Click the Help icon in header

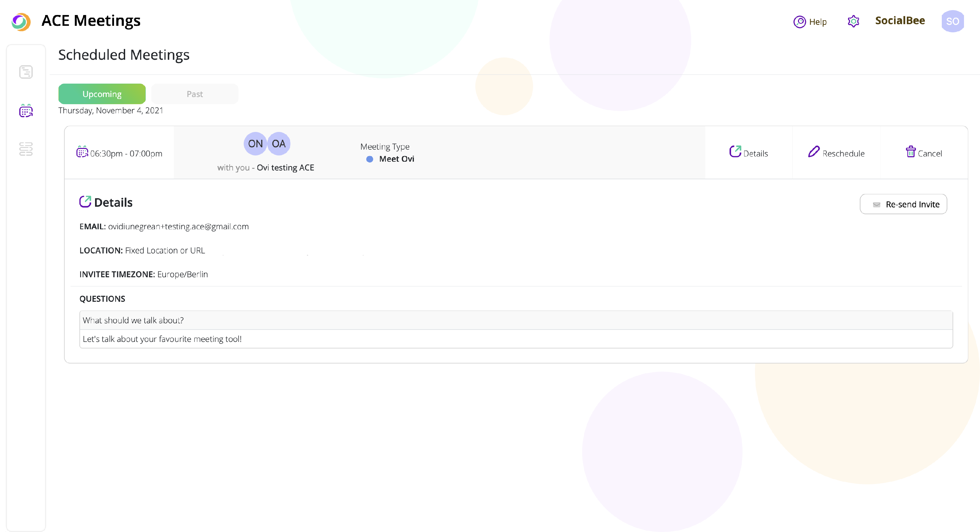[x=799, y=22]
